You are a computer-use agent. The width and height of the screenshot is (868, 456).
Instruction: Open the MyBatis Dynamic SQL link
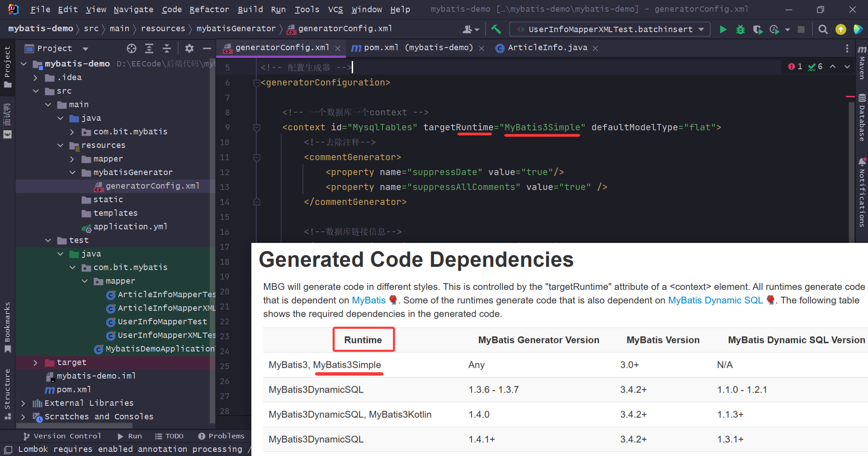pos(715,300)
